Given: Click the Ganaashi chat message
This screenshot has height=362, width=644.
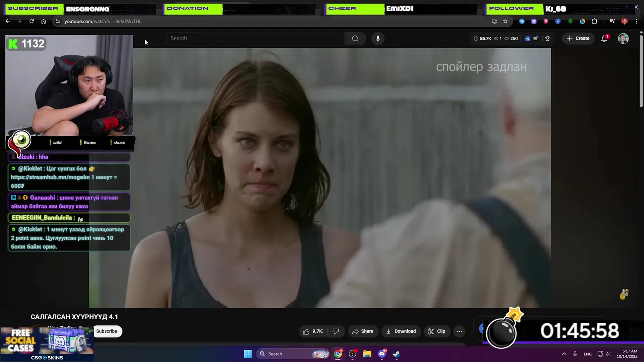Looking at the screenshot, I should tap(69, 202).
